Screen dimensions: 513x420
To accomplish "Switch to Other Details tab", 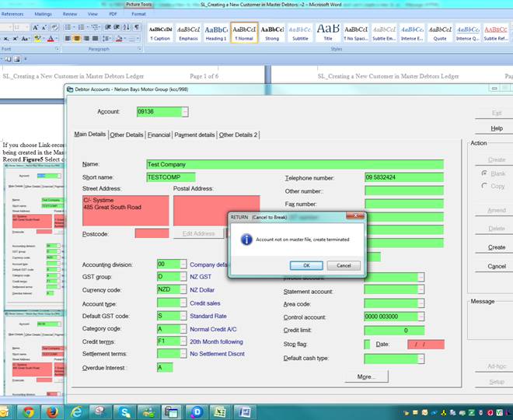I will [x=126, y=135].
